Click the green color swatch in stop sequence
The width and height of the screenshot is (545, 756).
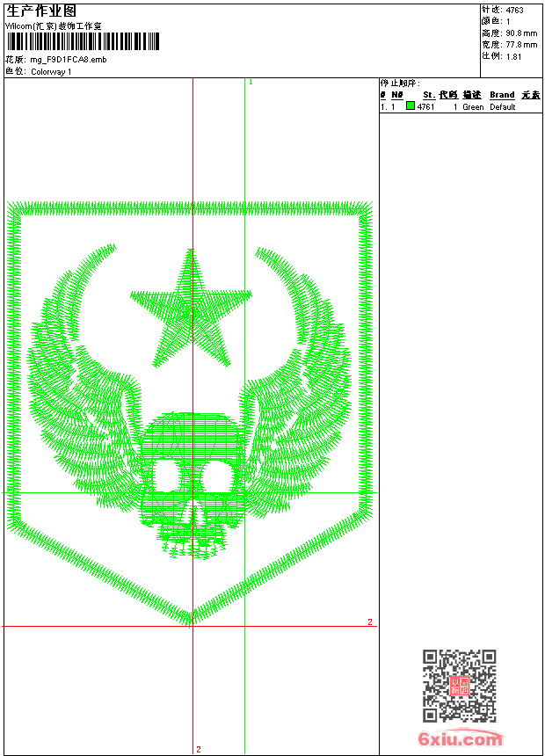pos(411,106)
